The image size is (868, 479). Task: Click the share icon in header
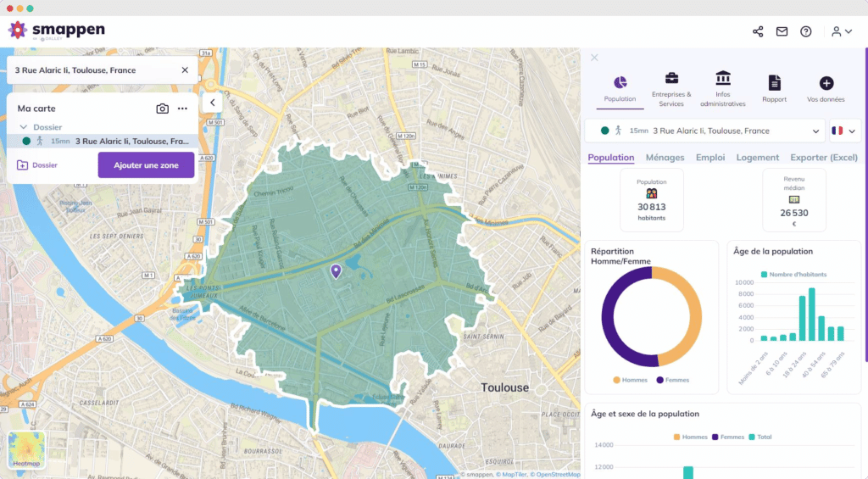click(758, 31)
